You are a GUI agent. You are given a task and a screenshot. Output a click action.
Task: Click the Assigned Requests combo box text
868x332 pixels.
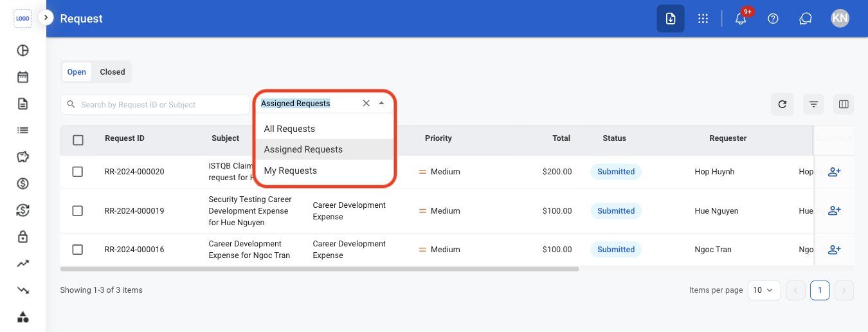coord(296,103)
